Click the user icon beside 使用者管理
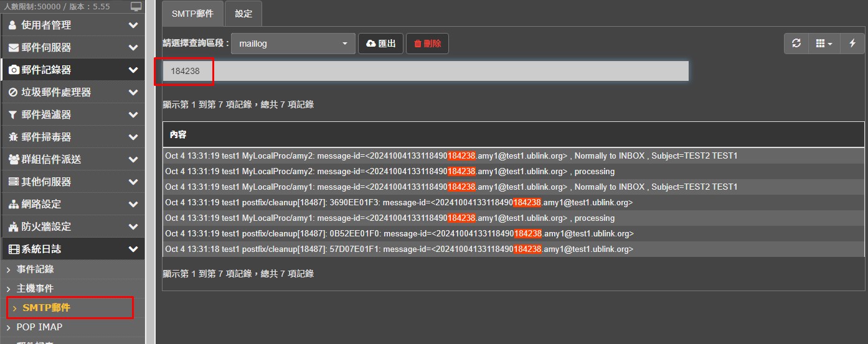This screenshot has height=344, width=868. (x=13, y=26)
